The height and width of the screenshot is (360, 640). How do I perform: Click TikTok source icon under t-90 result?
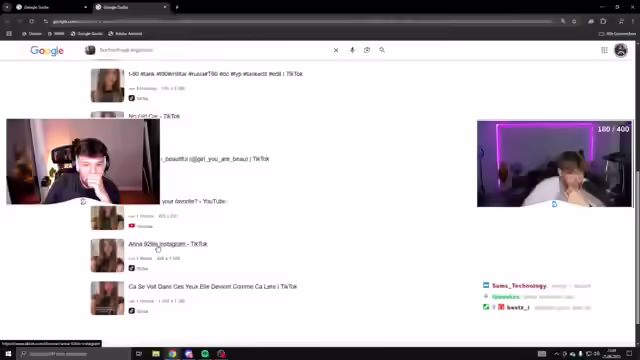point(131,98)
